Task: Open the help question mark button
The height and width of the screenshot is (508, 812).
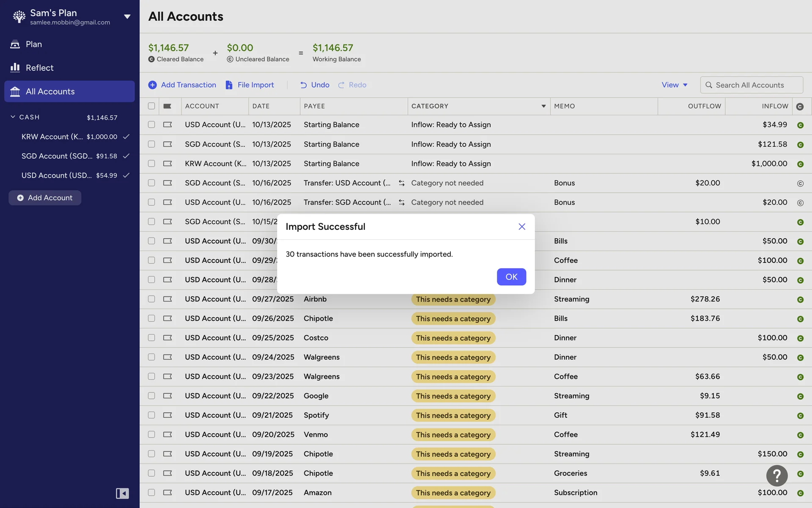Action: 776,475
